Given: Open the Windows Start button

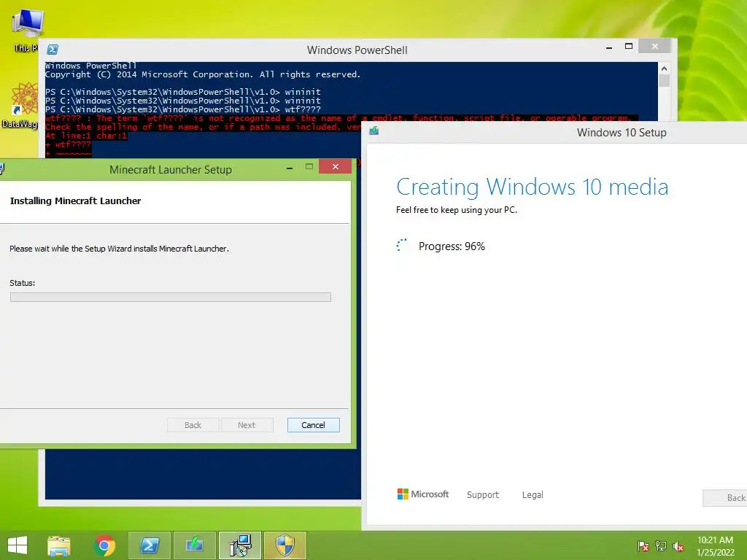Looking at the screenshot, I should (x=18, y=545).
